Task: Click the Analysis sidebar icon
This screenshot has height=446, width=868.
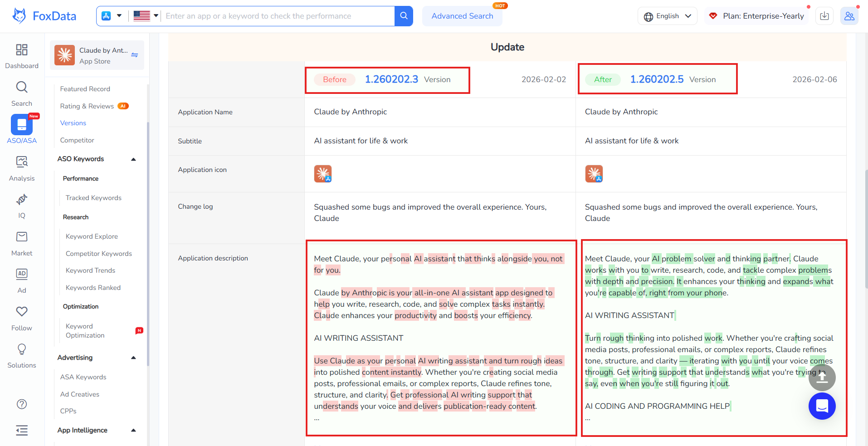Action: (21, 162)
